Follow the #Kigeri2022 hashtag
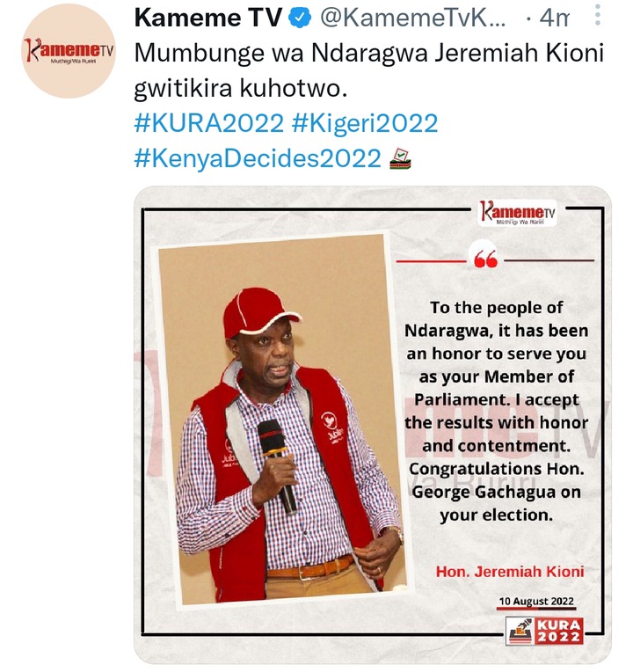 point(365,123)
